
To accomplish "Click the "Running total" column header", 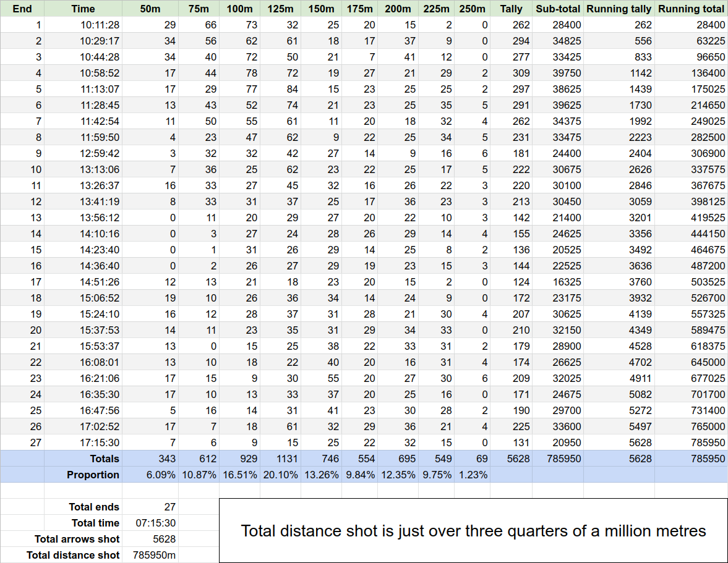I will coord(691,9).
